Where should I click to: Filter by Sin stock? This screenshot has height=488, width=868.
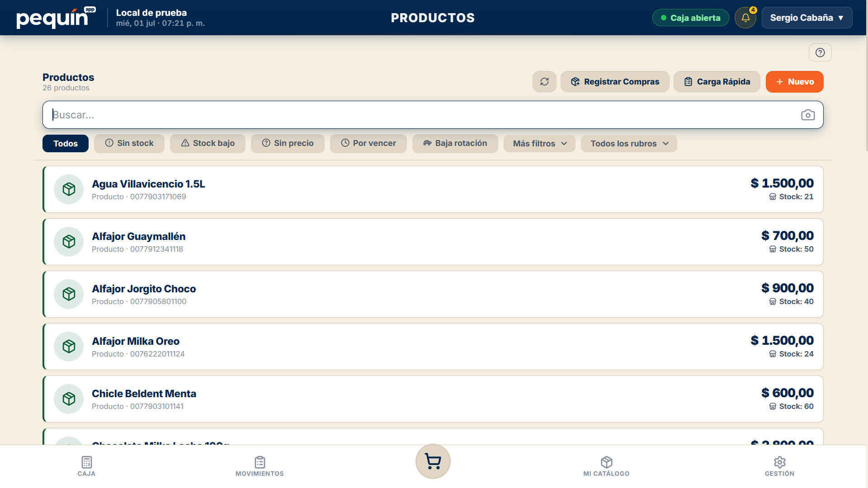pyautogui.click(x=129, y=144)
